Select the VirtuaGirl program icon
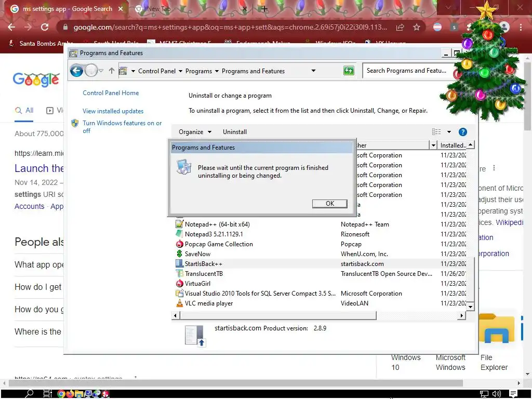532x399 pixels. pos(179,283)
